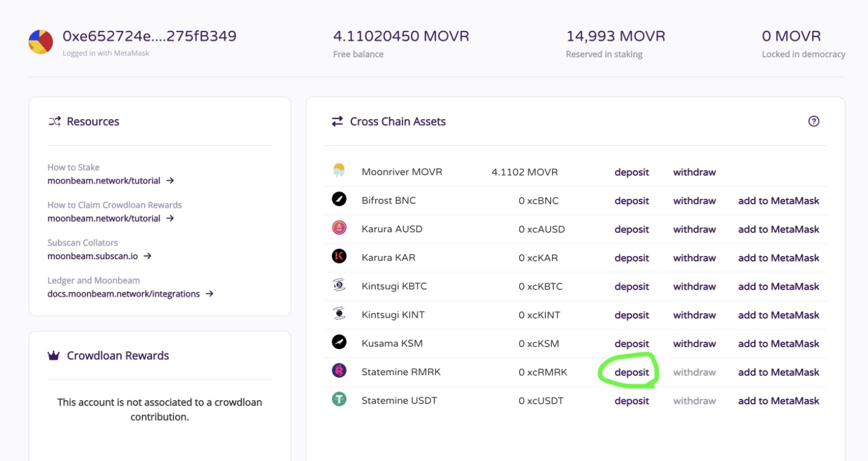Withdraw Karura AUSD

(695, 229)
